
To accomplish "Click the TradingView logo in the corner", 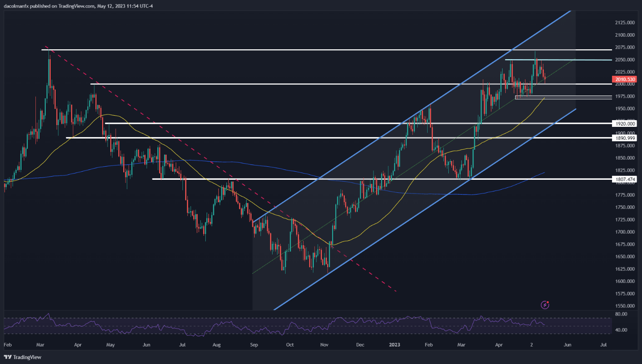I will [22, 357].
